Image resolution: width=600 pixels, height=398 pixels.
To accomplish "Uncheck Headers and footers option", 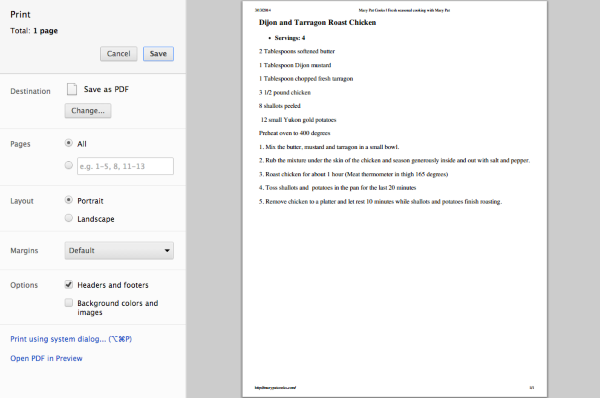I will tap(68, 284).
